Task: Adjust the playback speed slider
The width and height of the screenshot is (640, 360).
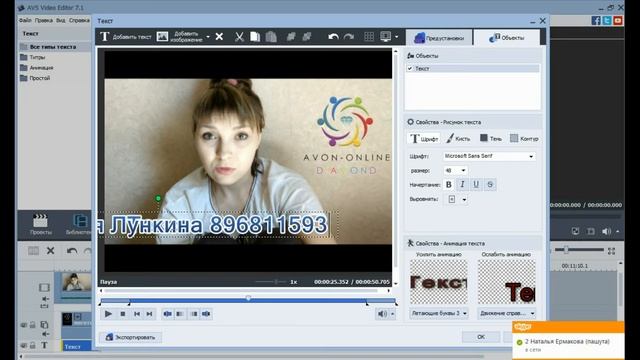Action: coord(276,282)
